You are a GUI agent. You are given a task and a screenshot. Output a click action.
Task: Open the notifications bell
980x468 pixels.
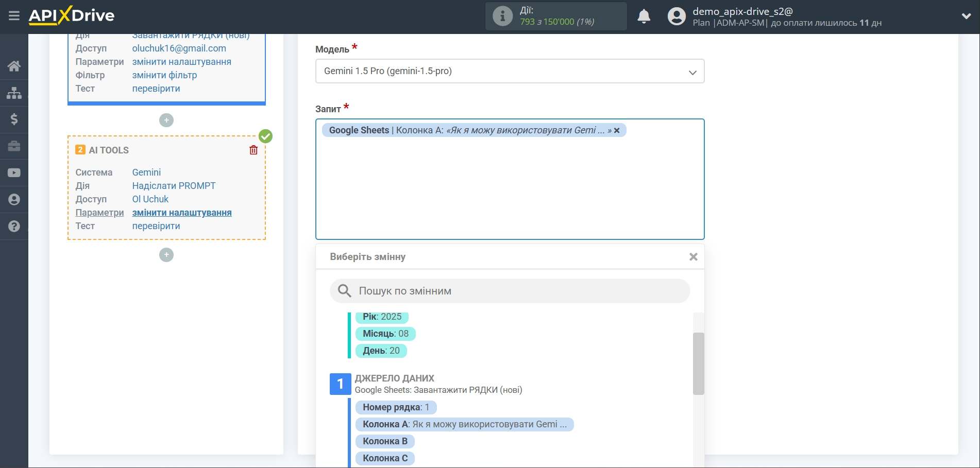coord(644,16)
